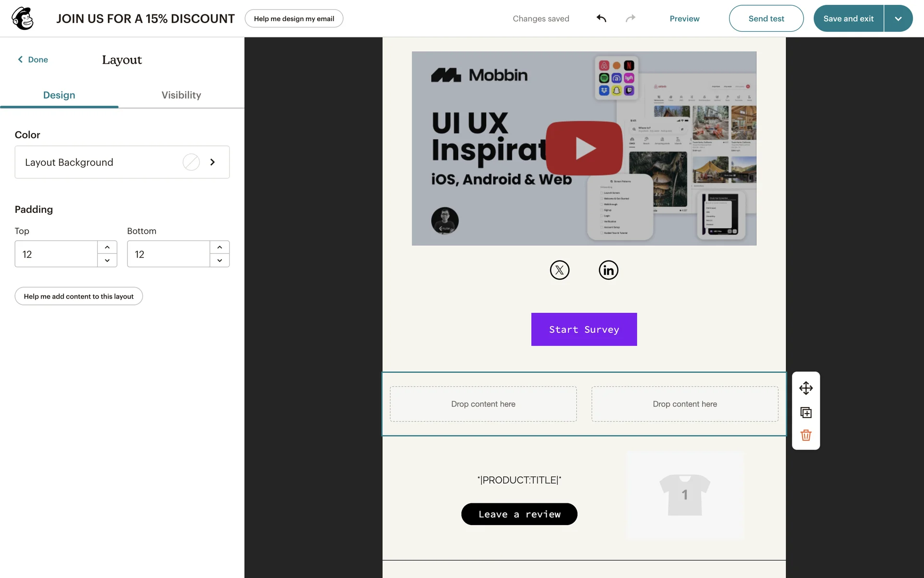The image size is (924, 578).
Task: Go back with the Done link
Action: [33, 60]
